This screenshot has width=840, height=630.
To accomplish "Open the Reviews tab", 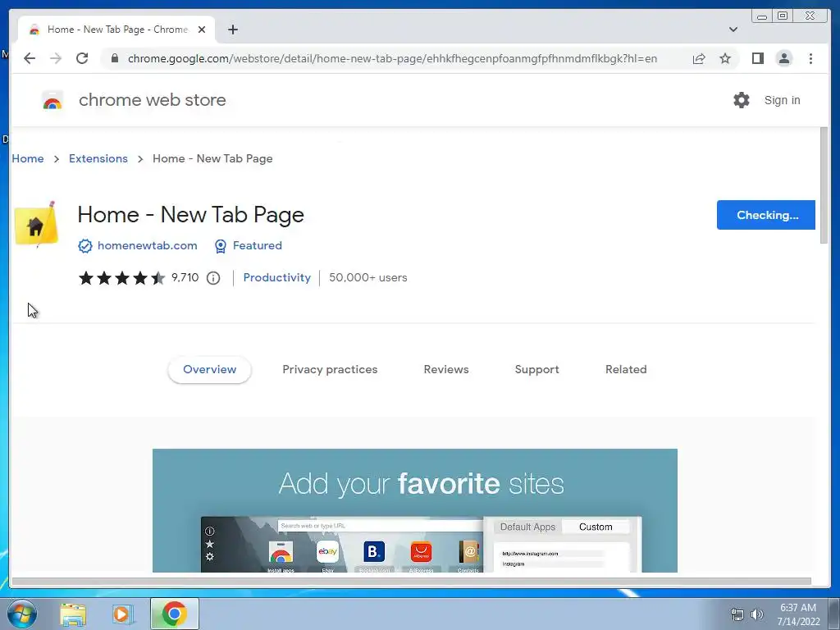I will click(446, 370).
